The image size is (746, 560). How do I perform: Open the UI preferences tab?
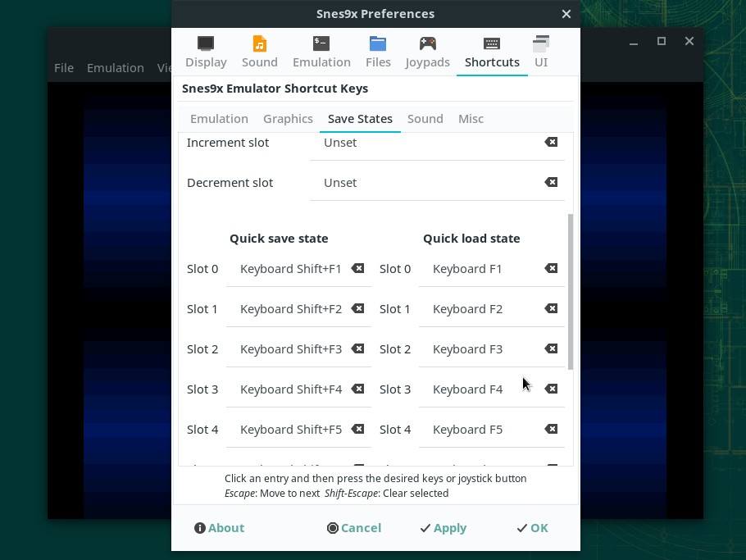click(541, 52)
